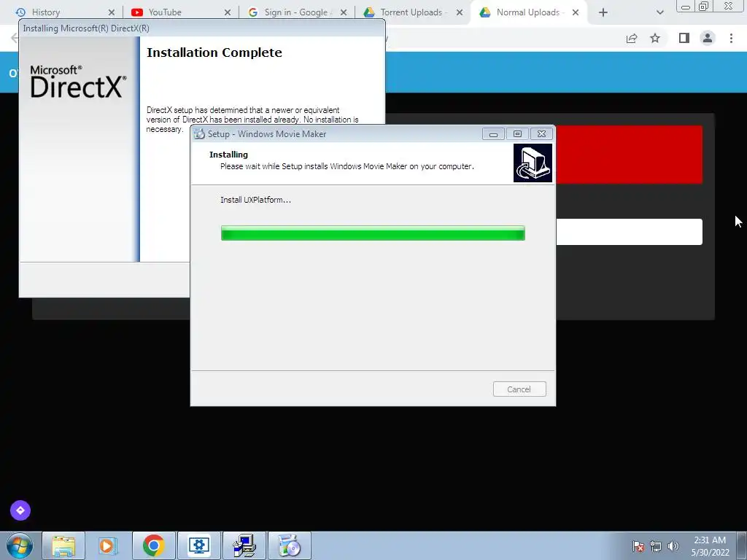747x560 pixels.
Task: Click the Installation Complete heading
Action: [214, 52]
